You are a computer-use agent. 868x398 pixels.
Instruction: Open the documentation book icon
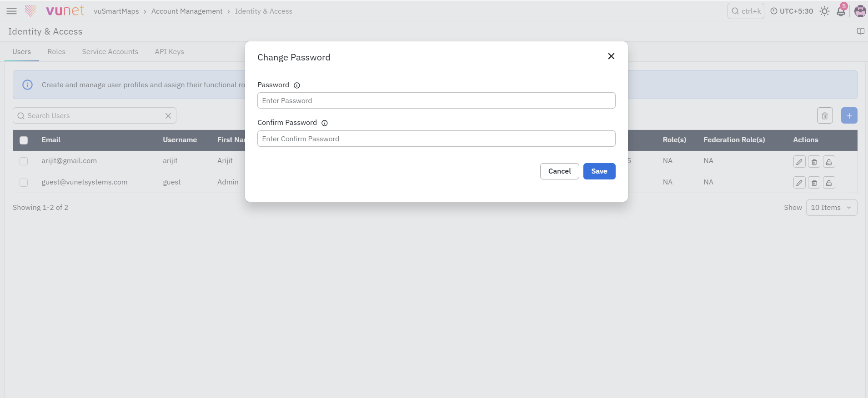click(860, 31)
